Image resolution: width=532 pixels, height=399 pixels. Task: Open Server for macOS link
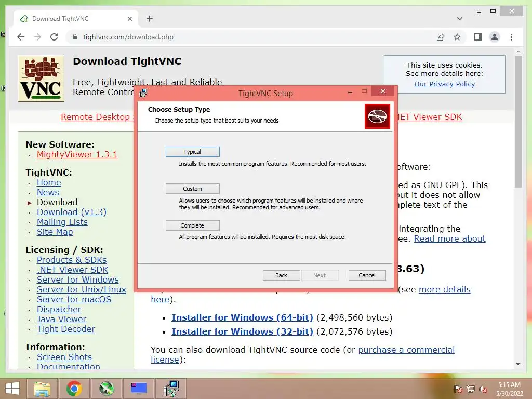pos(74,299)
